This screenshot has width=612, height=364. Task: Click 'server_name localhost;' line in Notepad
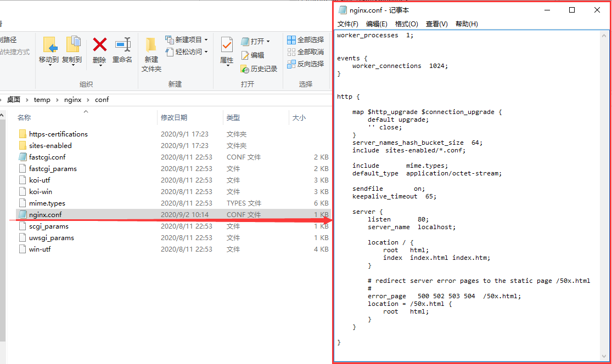(411, 227)
